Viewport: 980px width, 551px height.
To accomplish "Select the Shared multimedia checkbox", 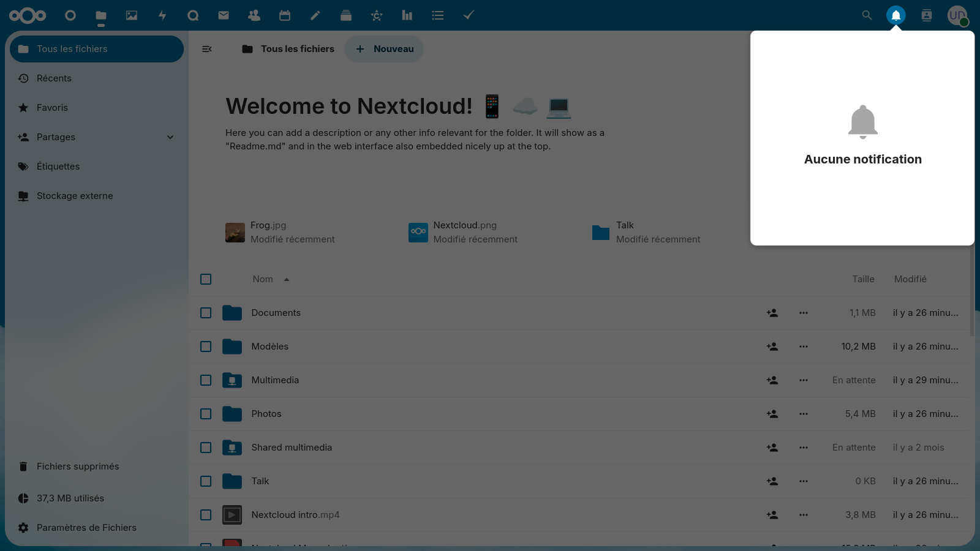I will [206, 448].
